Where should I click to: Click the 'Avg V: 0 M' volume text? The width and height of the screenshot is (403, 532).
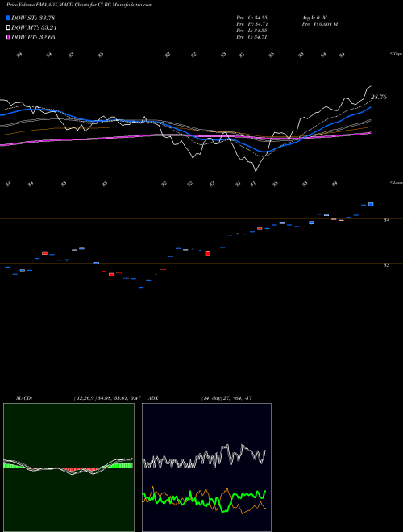(314, 17)
